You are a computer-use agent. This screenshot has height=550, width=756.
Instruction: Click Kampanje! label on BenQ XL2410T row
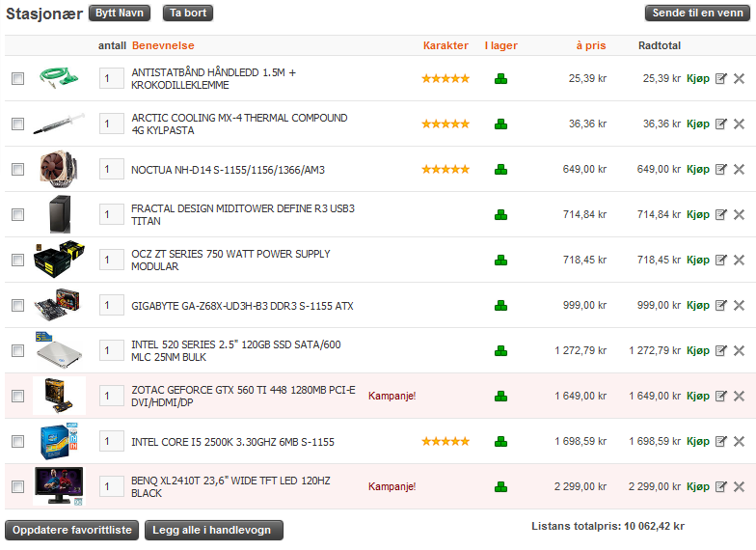point(391,486)
